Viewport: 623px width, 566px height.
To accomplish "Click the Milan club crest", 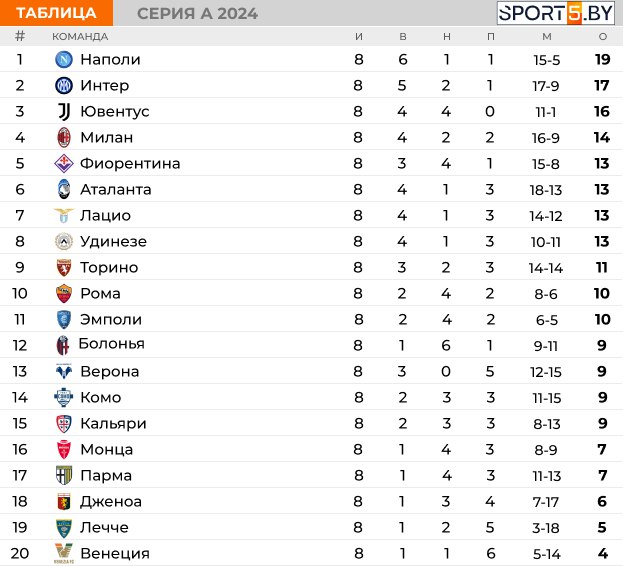I will pyautogui.click(x=64, y=137).
